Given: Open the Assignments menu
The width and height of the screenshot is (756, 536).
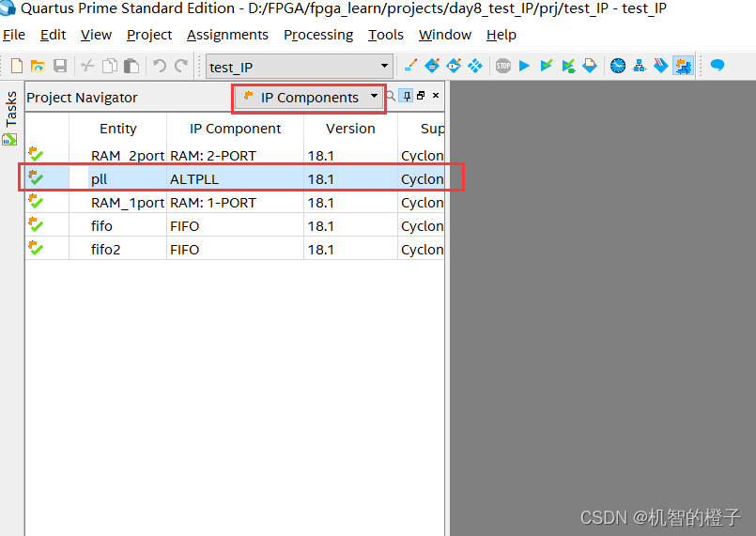Looking at the screenshot, I should [227, 35].
